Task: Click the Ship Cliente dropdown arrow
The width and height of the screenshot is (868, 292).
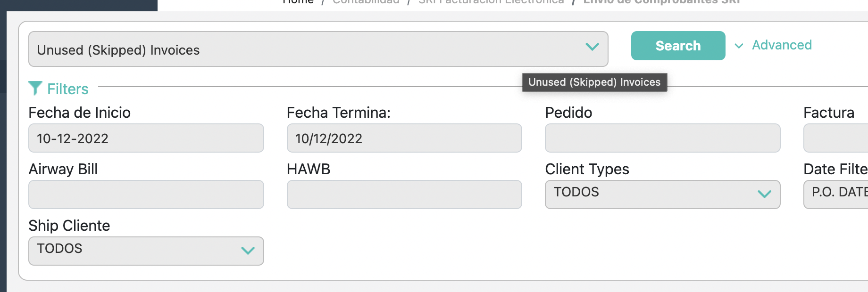Action: (248, 250)
